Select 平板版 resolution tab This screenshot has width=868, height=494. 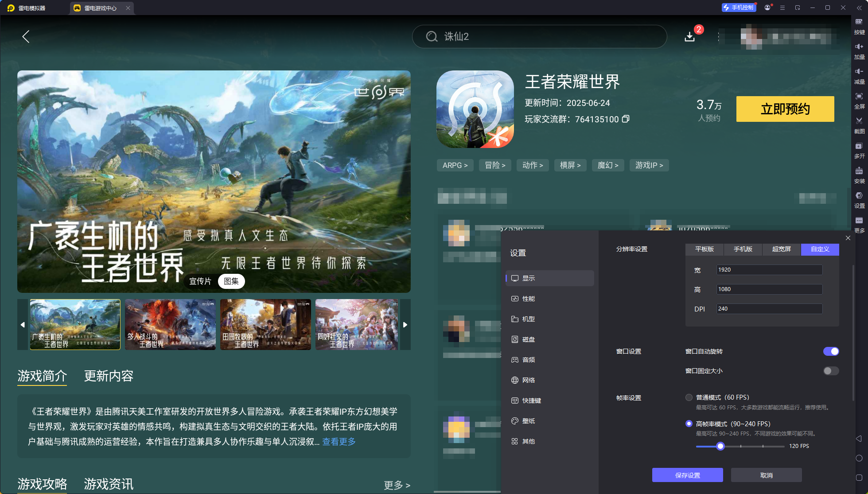[705, 249]
